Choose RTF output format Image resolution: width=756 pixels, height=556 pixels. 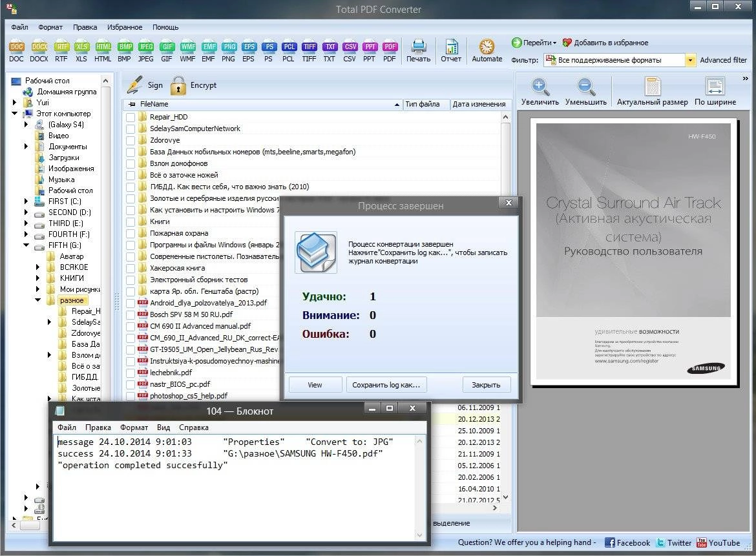(61, 51)
